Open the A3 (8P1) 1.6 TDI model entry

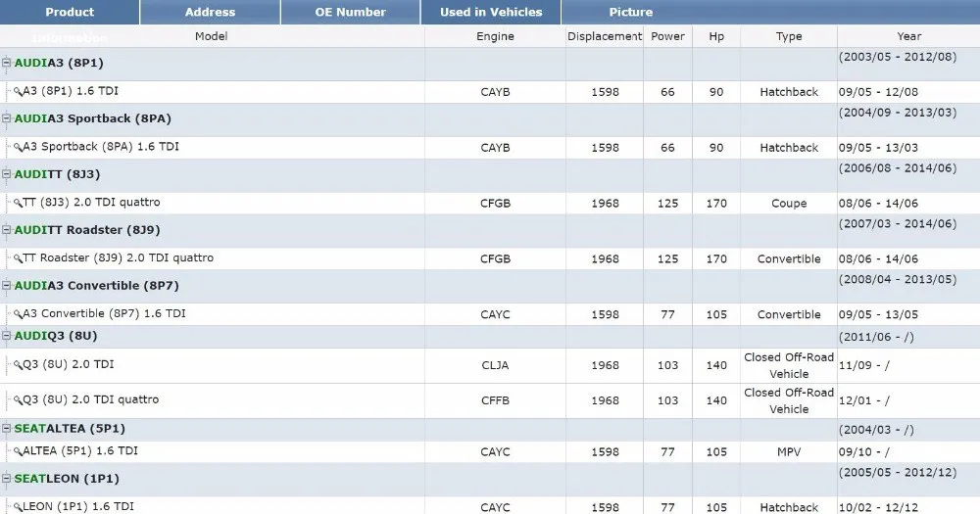(x=71, y=91)
